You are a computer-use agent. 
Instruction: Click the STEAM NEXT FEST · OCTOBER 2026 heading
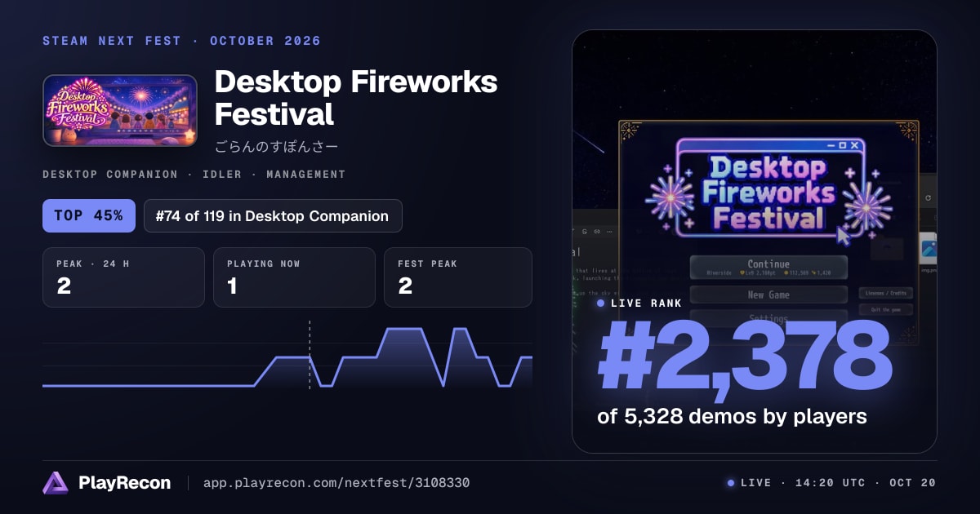(x=181, y=41)
